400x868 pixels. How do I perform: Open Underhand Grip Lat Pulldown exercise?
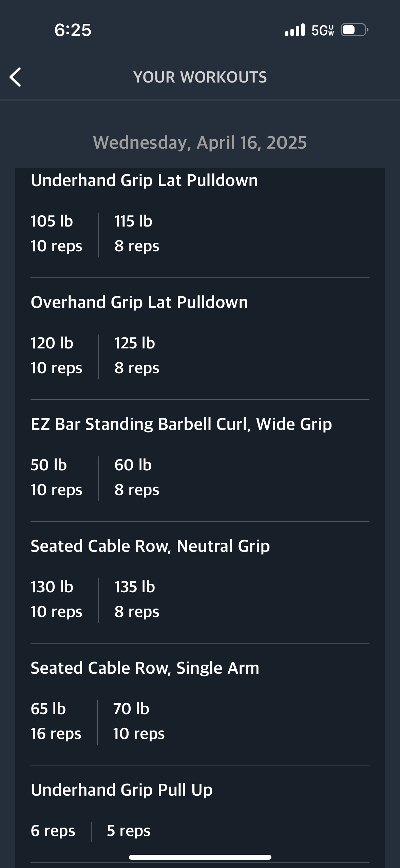coord(144,180)
